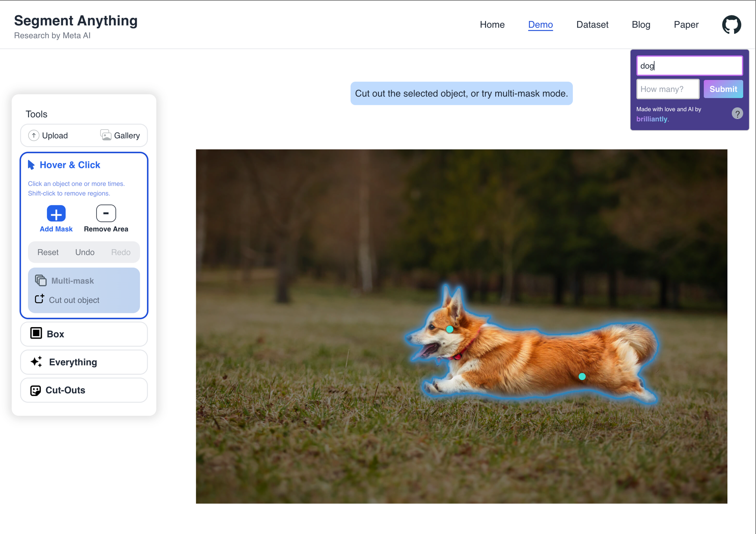The height and width of the screenshot is (534, 756).
Task: Click the Box tool square icon
Action: 36,333
